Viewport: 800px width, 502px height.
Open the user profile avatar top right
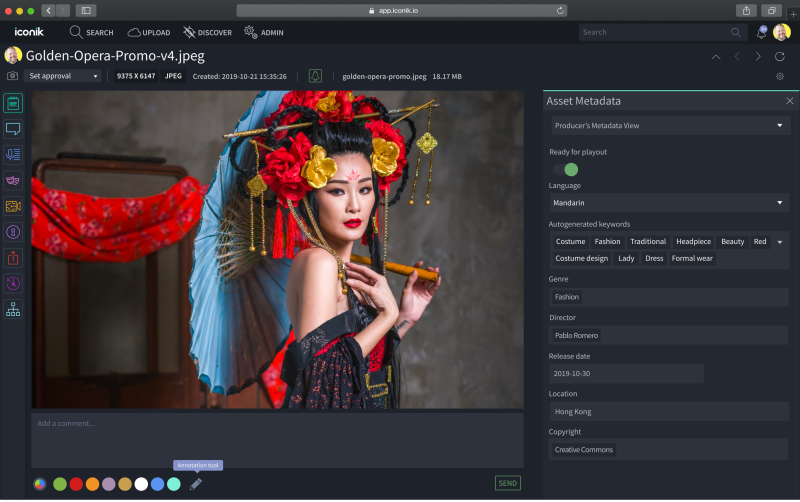point(782,32)
